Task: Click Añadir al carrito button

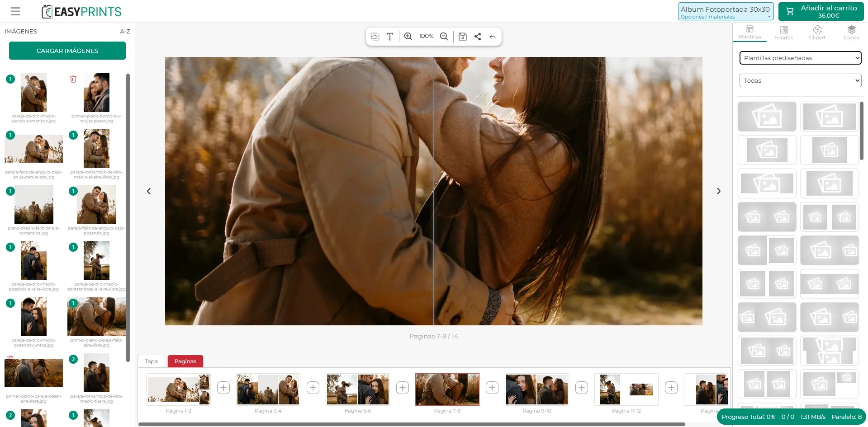Action: [821, 12]
